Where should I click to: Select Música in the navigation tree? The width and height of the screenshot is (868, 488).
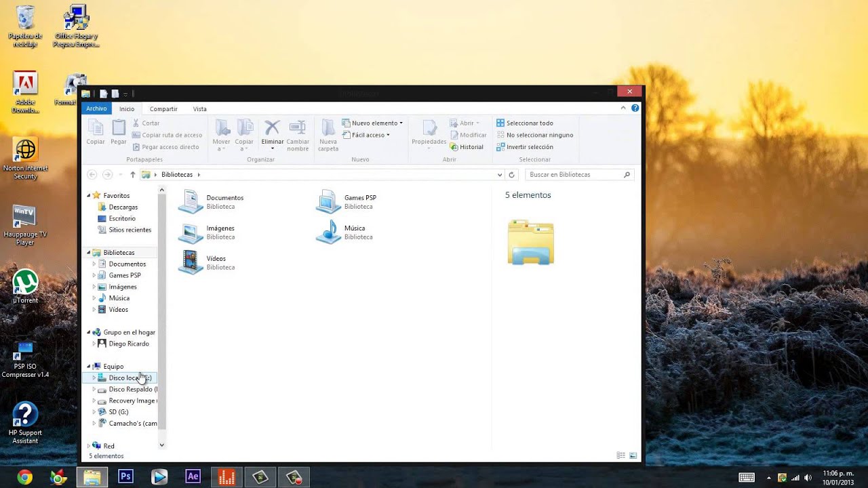pos(119,298)
